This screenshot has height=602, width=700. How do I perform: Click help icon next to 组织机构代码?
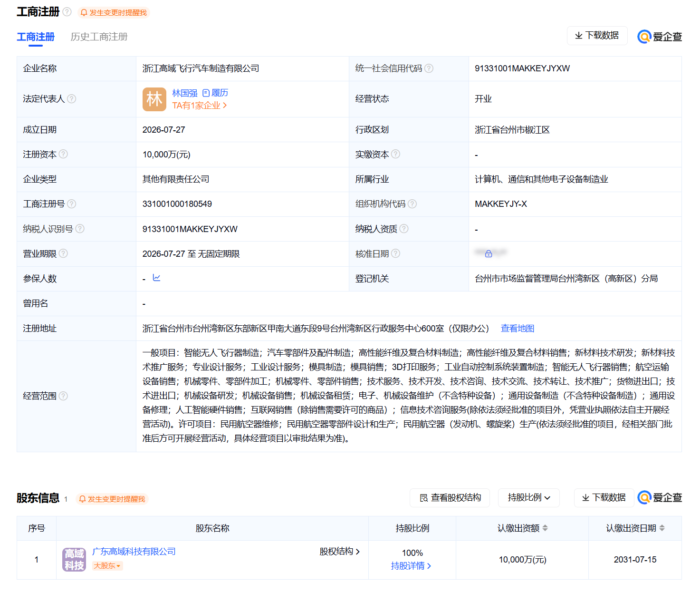click(412, 204)
